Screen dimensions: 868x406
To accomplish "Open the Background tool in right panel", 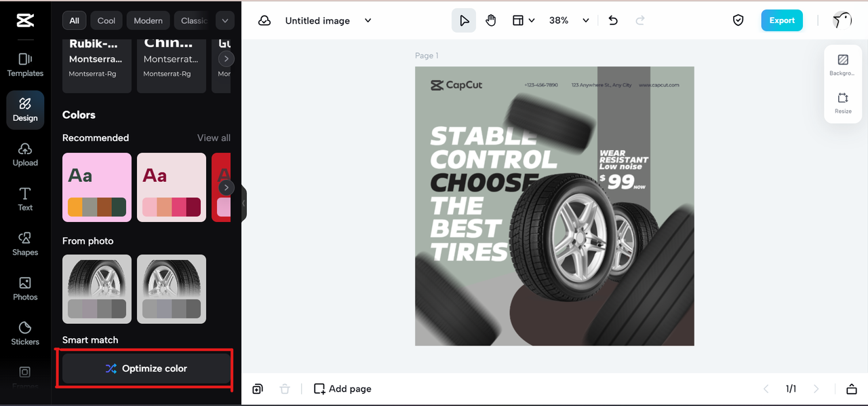I will [x=843, y=66].
